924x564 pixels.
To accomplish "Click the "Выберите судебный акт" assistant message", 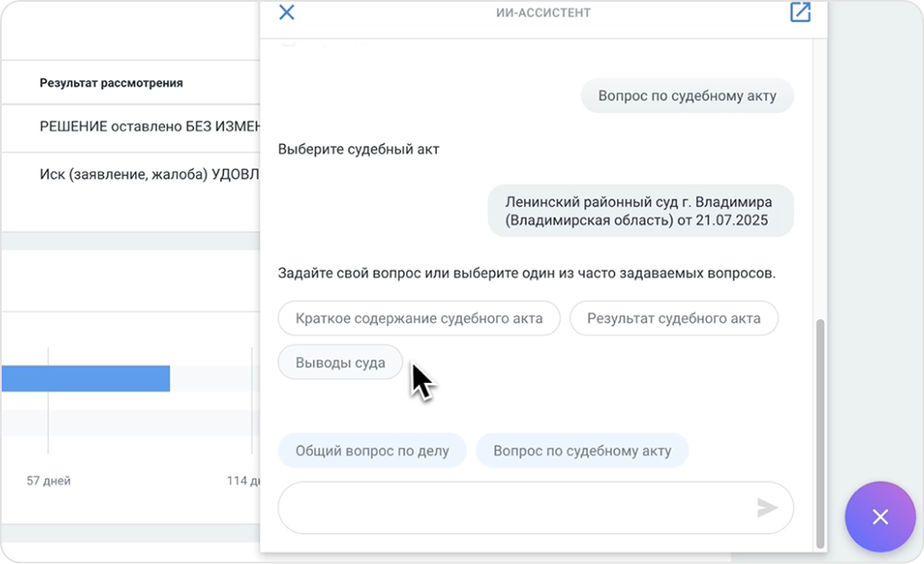I will 359,149.
